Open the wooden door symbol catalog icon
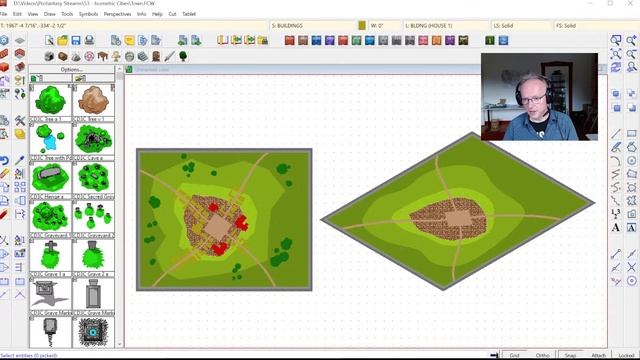The image size is (640, 360). click(x=156, y=56)
